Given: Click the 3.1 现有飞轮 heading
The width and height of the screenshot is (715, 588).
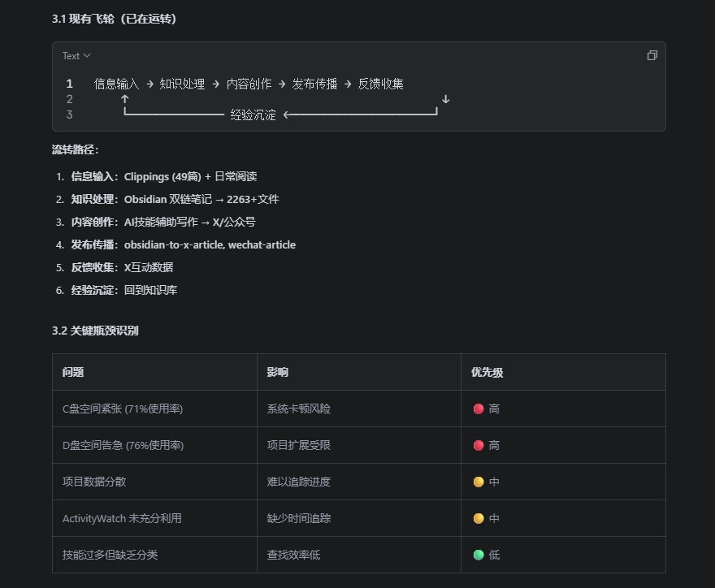Looking at the screenshot, I should [x=114, y=19].
